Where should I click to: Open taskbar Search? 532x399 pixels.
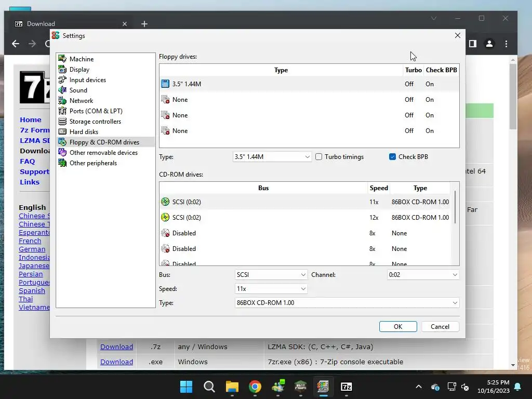coord(209,387)
